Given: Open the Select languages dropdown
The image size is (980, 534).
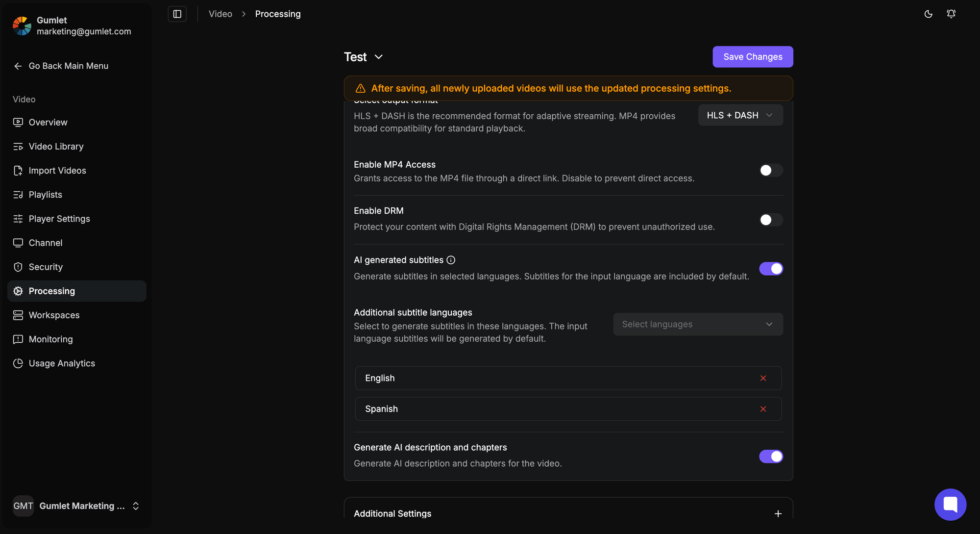Looking at the screenshot, I should [698, 324].
